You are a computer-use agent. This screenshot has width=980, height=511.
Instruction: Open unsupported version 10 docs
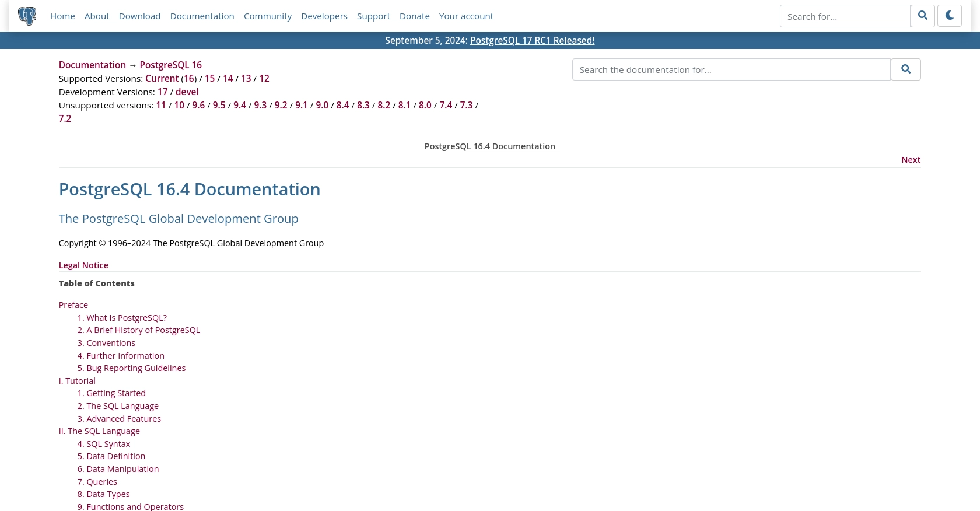(x=179, y=105)
